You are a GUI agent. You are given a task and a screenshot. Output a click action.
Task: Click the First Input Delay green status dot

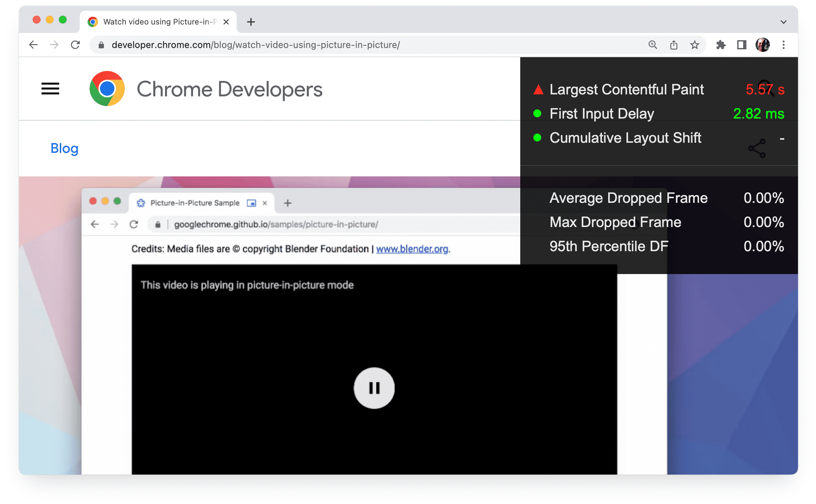(537, 114)
